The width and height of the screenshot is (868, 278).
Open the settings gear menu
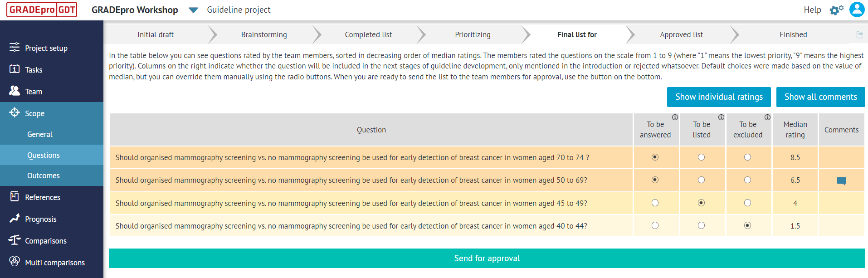836,10
